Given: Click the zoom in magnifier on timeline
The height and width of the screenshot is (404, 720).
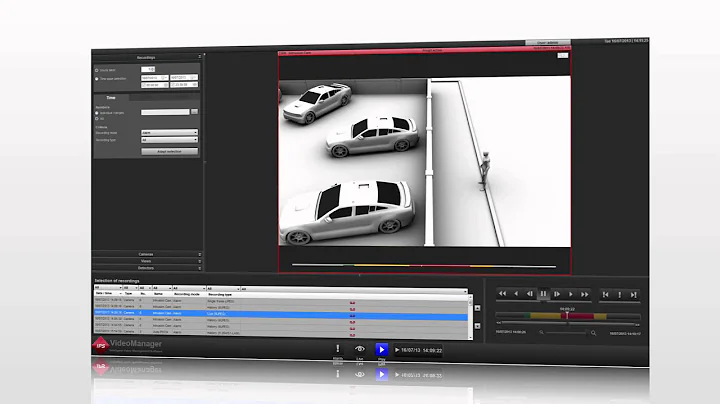Looking at the screenshot, I should pos(593,333).
